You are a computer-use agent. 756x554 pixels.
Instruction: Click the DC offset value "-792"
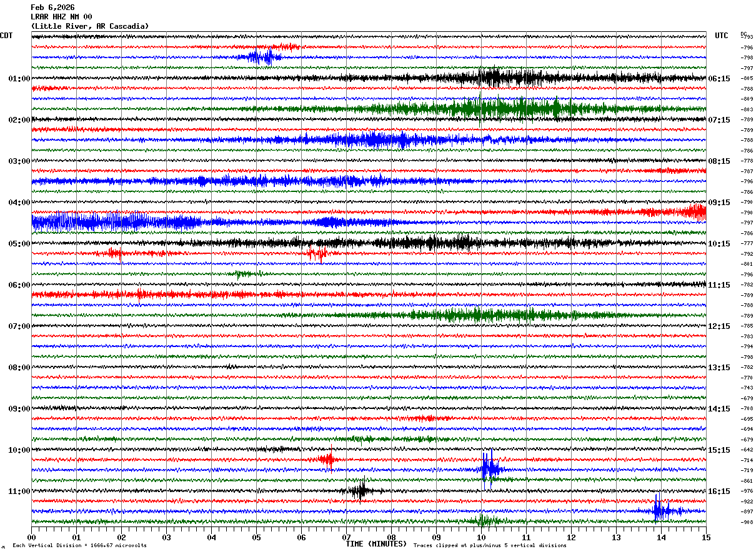click(747, 254)
